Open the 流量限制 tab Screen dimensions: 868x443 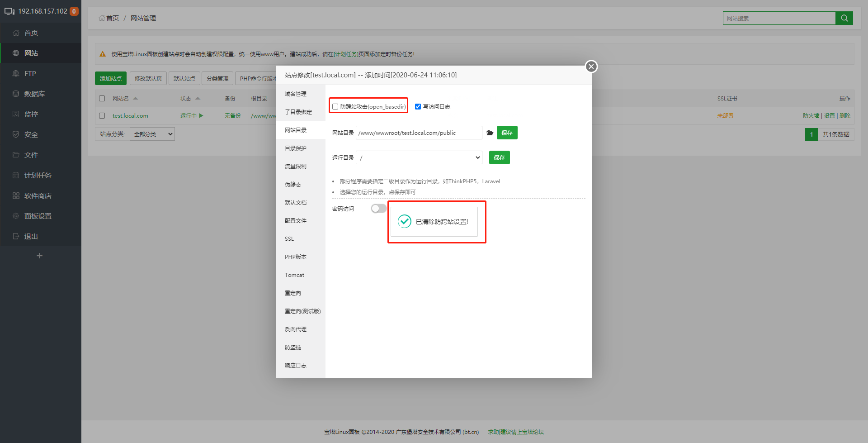click(x=301, y=166)
